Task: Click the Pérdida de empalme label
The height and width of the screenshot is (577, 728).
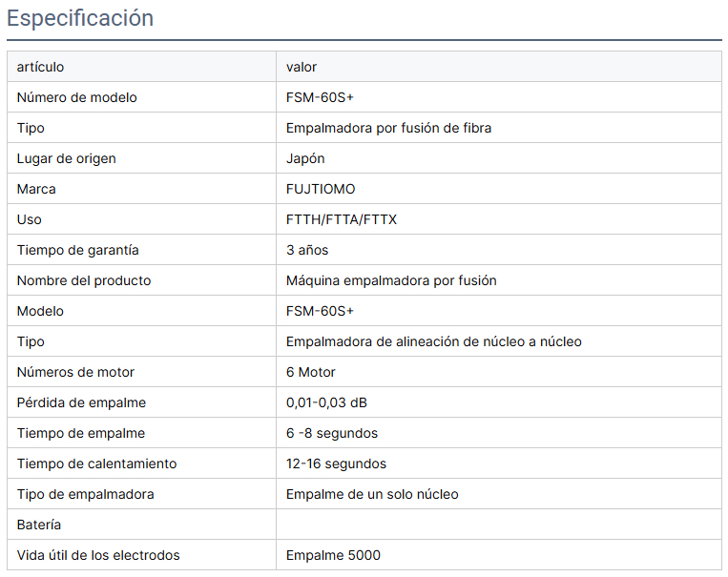Action: (x=81, y=402)
